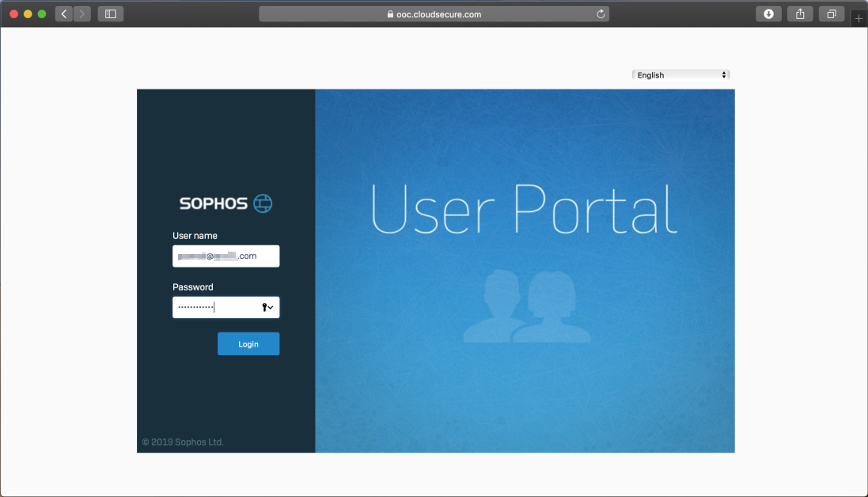Show all open tabs overview
This screenshot has width=868, height=497.
[831, 13]
